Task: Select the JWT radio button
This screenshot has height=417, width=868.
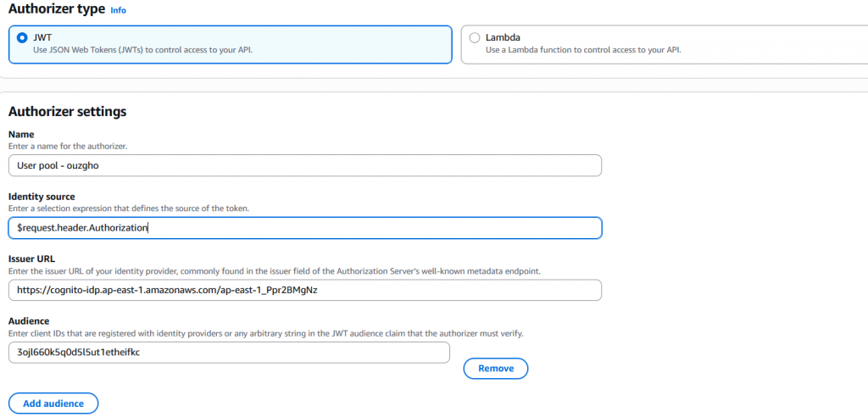Action: coord(22,37)
